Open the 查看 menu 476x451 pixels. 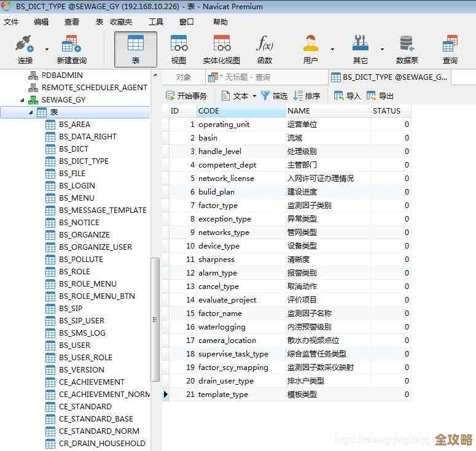point(72,22)
